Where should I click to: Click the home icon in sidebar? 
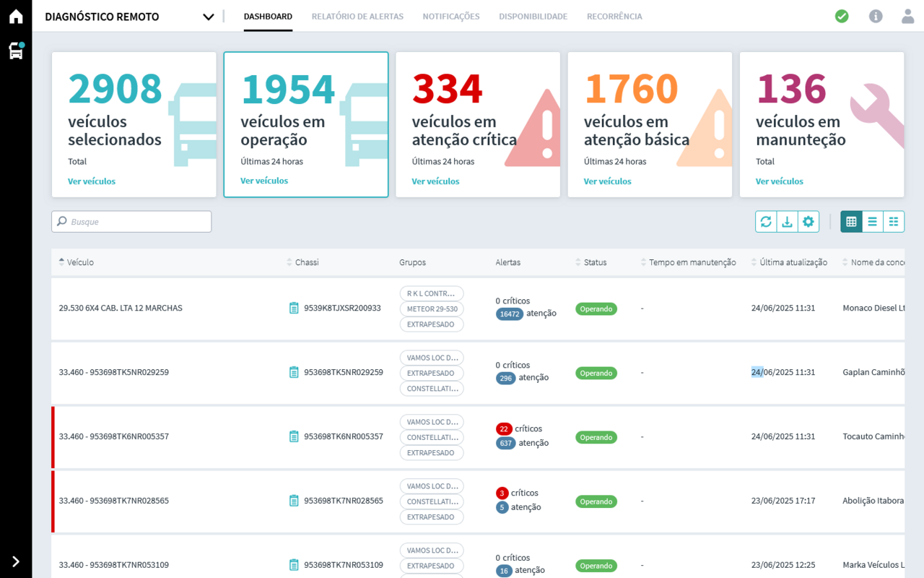[x=16, y=17]
